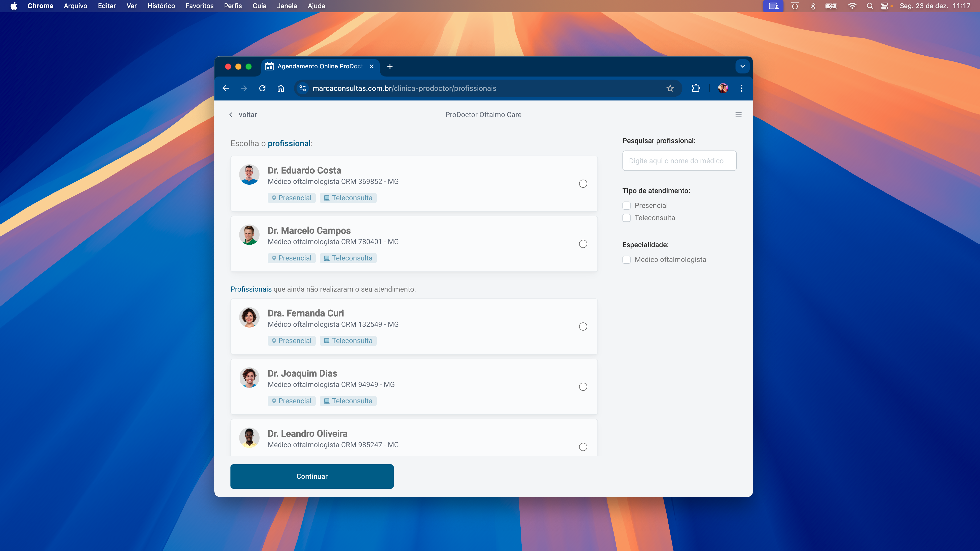Click the Teleconsulta tag of Dr. Marcelo Campos
This screenshot has height=551, width=980.
click(348, 258)
